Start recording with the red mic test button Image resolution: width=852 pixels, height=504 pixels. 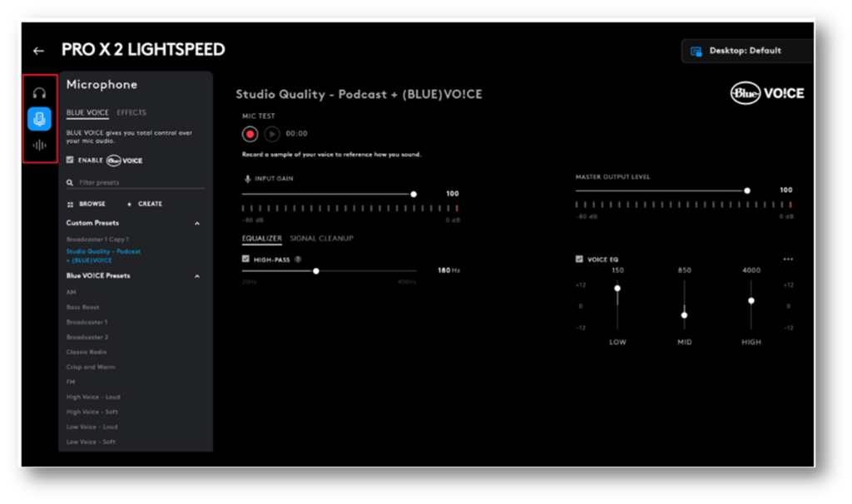tap(250, 134)
